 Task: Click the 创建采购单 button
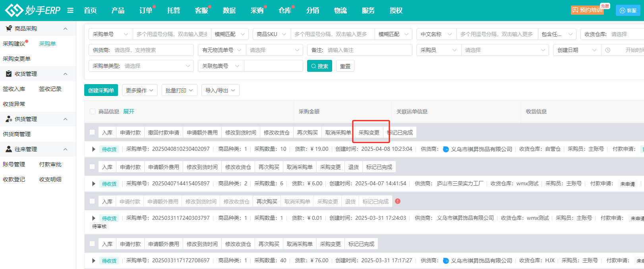pyautogui.click(x=101, y=90)
